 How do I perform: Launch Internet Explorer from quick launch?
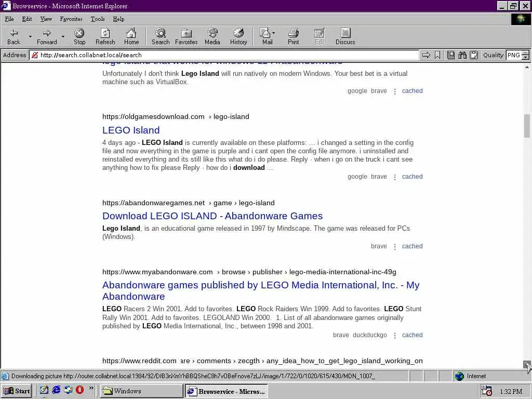click(x=56, y=390)
